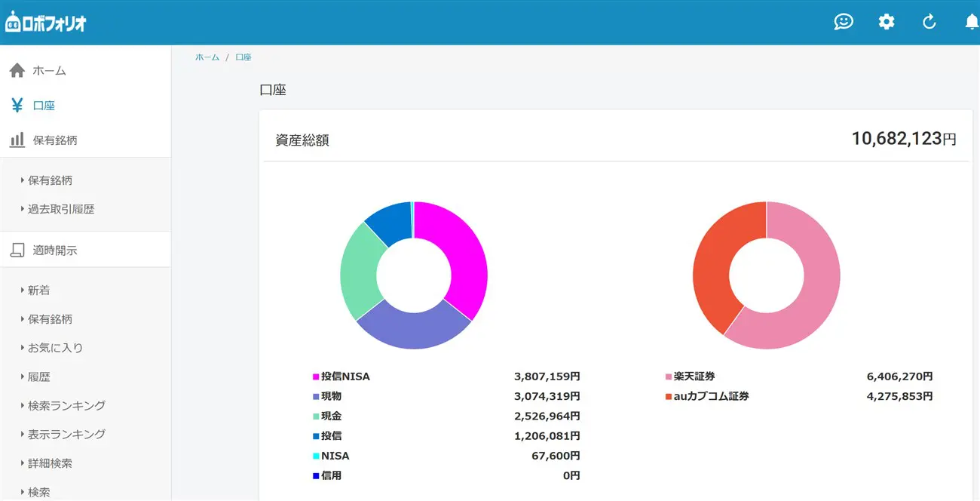Viewport: 980px width, 501px height.
Task: Click the 1,206,081円 value
Action: click(547, 436)
